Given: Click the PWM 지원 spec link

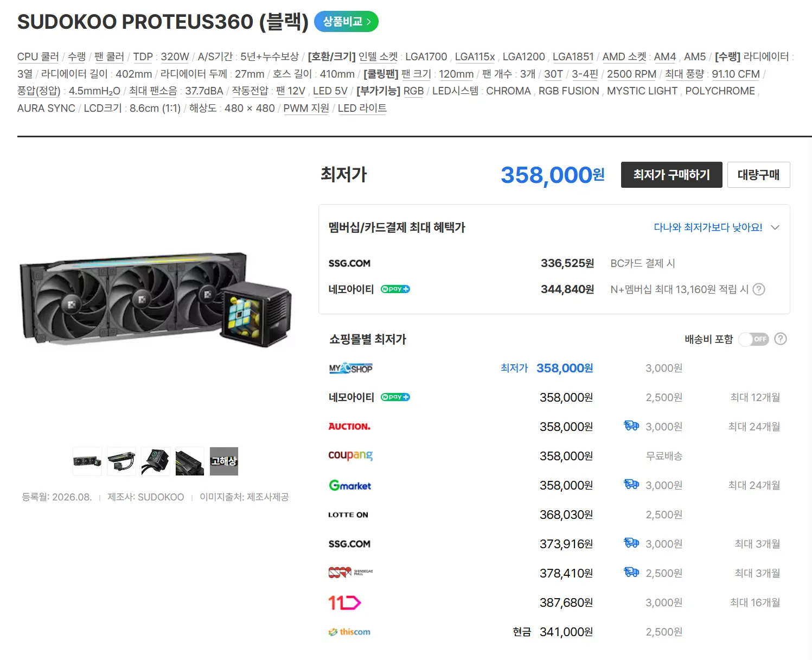Looking at the screenshot, I should point(306,109).
